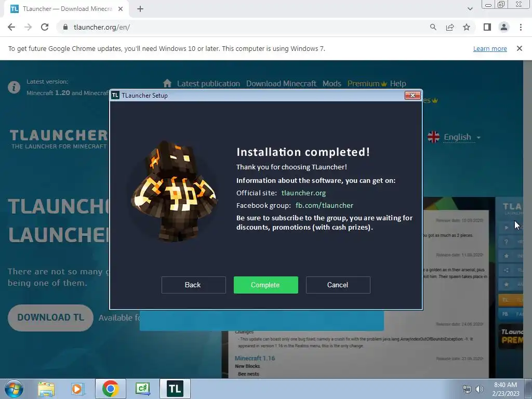Bookmark this page with the star icon

467,27
